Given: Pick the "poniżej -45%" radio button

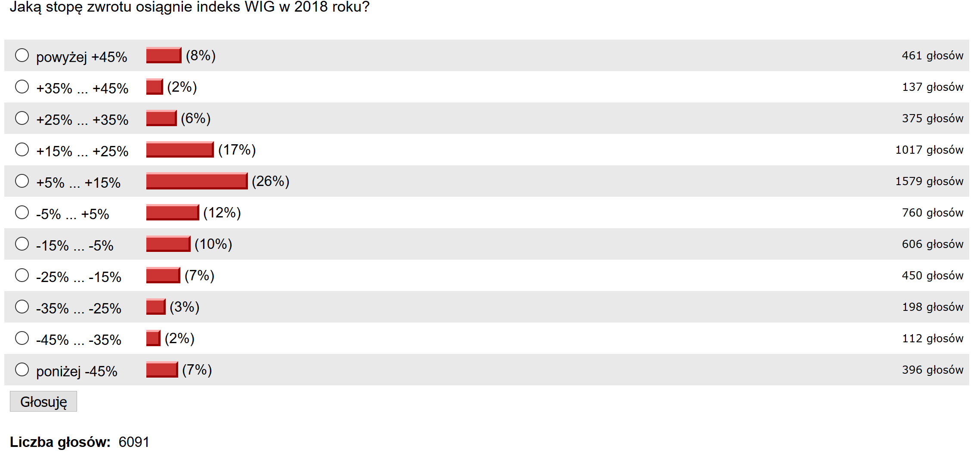Looking at the screenshot, I should (x=22, y=369).
